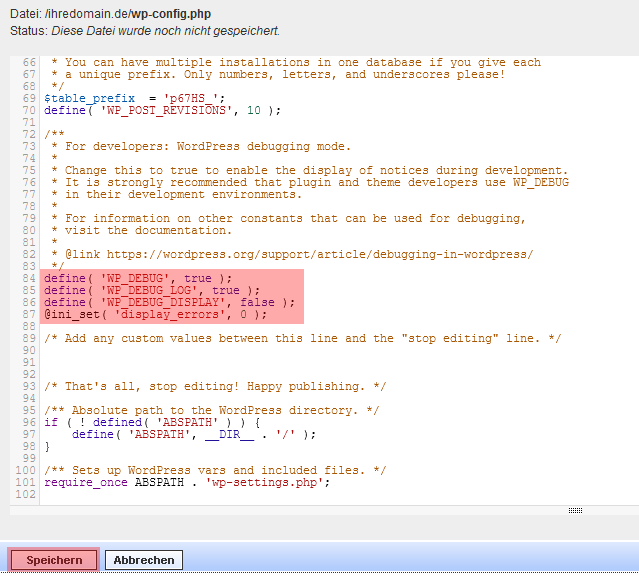Click comment 'Change this to true to enable'
The image size is (639, 579).
coord(310,170)
